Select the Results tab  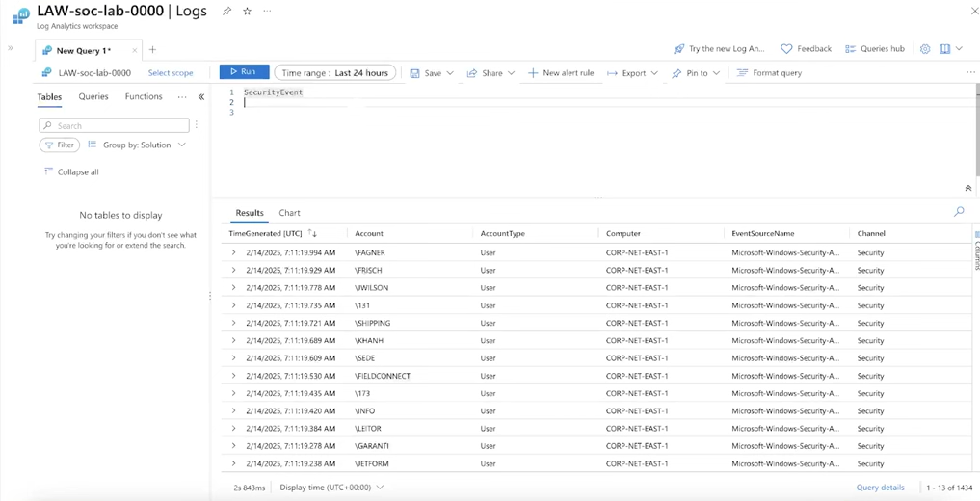pyautogui.click(x=250, y=213)
